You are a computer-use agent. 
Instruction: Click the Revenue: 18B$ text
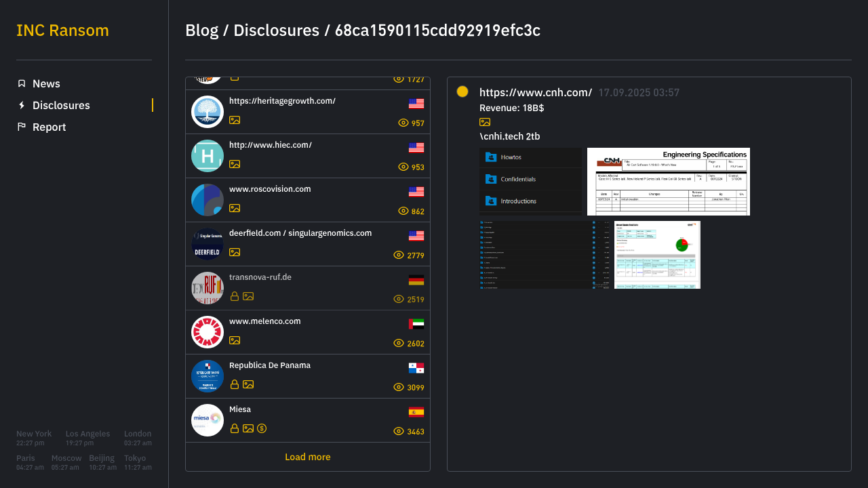coord(512,108)
